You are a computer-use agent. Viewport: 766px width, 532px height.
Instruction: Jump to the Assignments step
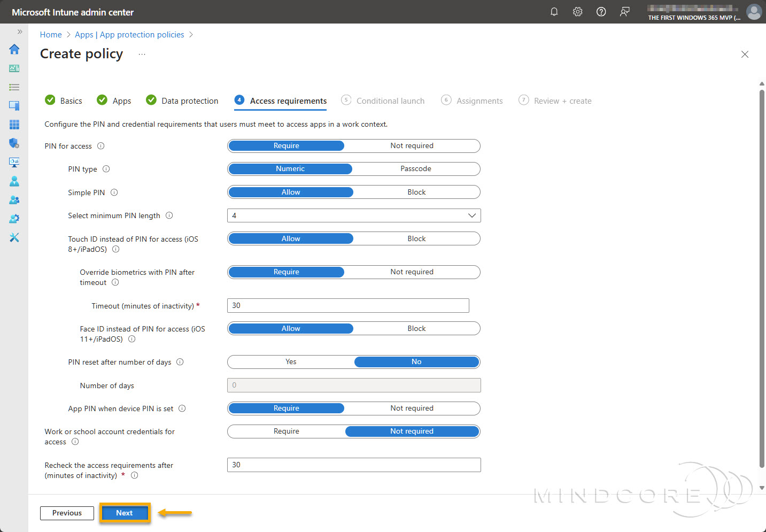point(472,101)
